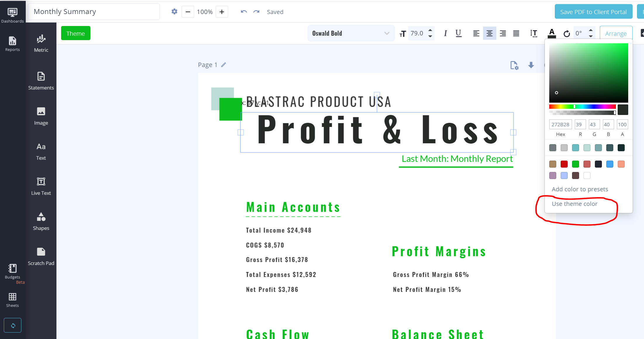The height and width of the screenshot is (339, 644).
Task: Click the Arrange button in toolbar
Action: (x=616, y=33)
